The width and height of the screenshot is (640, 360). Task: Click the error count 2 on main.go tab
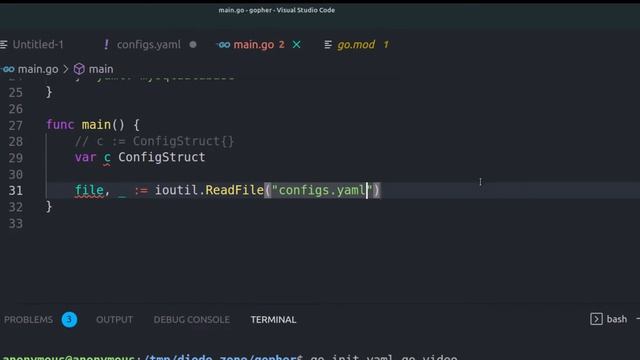click(282, 44)
